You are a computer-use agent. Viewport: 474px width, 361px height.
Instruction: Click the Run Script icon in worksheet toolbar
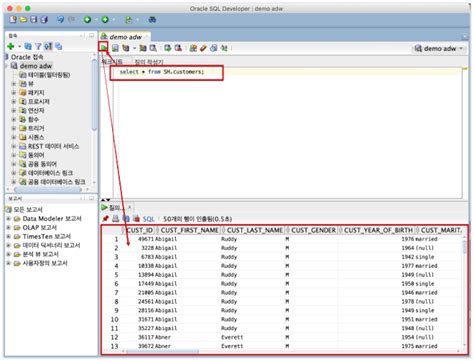tap(115, 48)
